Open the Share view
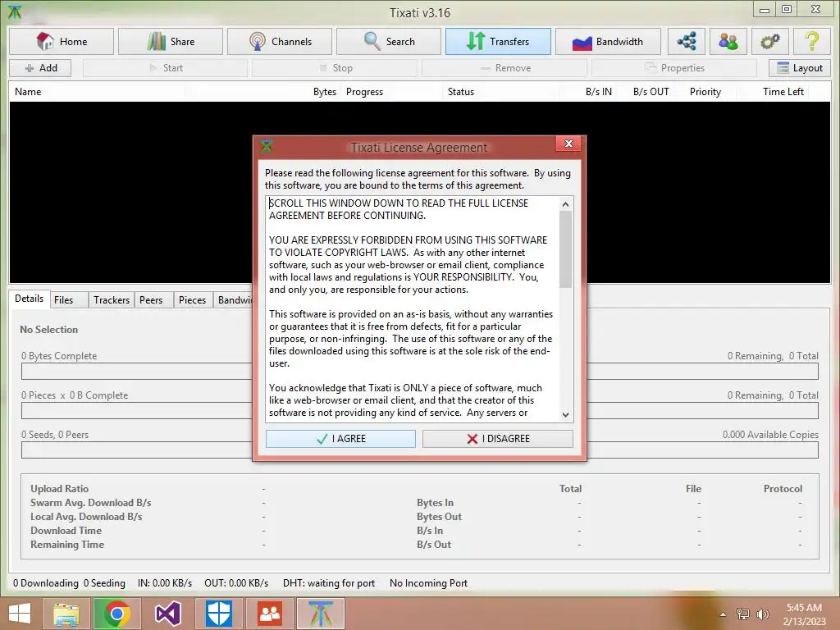The width and height of the screenshot is (840, 630). pyautogui.click(x=171, y=41)
